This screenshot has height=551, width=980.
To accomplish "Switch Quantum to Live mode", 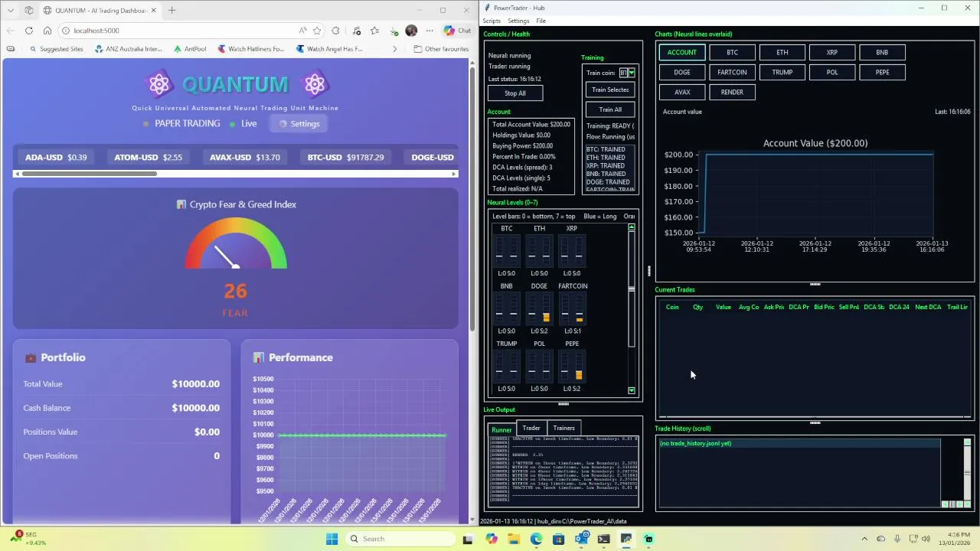I will [244, 123].
